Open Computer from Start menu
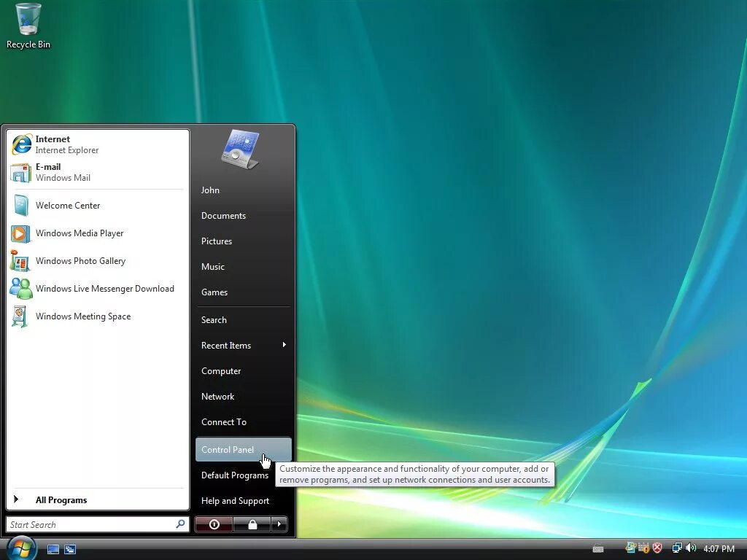This screenshot has height=560, width=747. [x=243, y=371]
